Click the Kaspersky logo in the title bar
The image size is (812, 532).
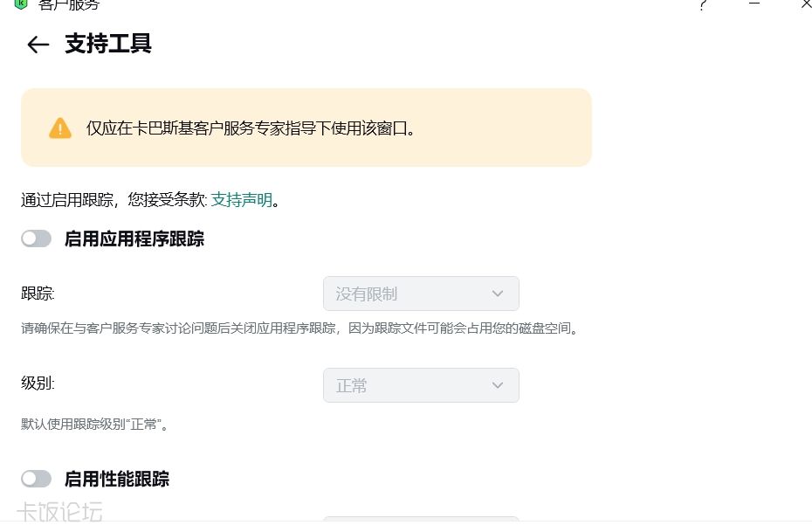click(21, 4)
